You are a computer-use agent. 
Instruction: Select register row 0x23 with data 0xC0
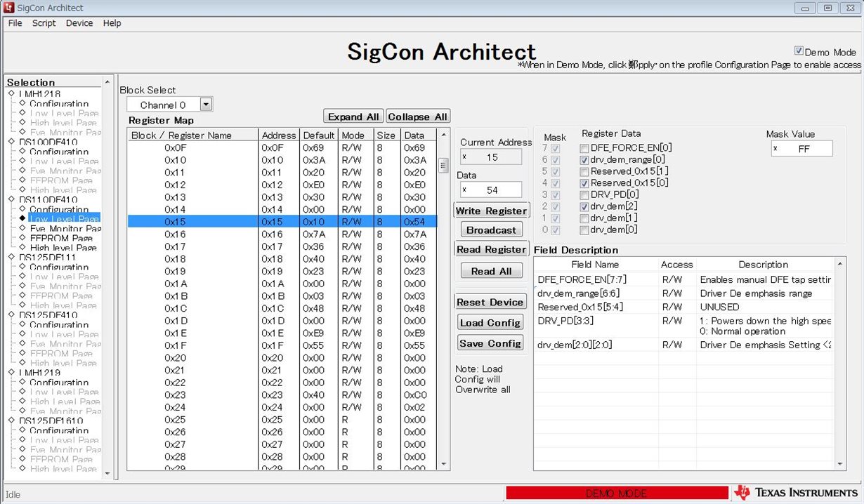point(282,394)
